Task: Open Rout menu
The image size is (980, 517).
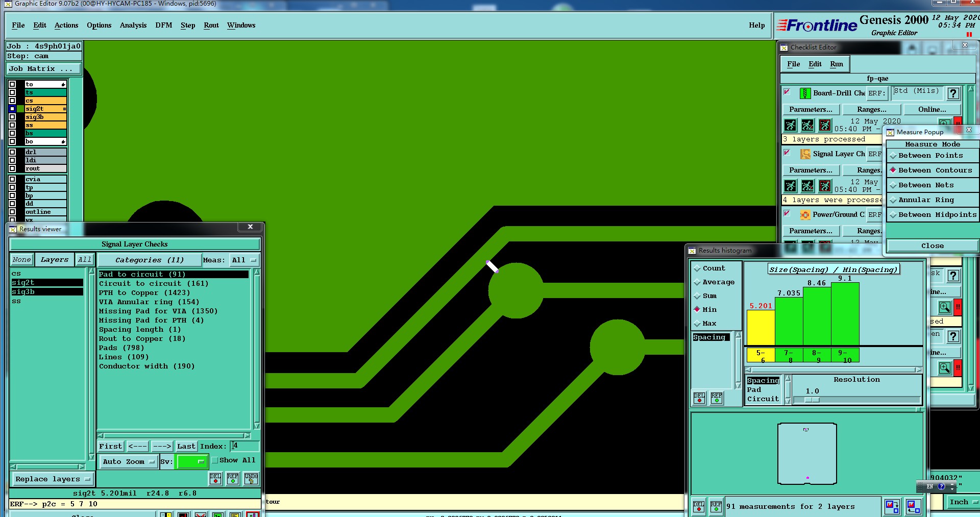Action: pos(211,25)
